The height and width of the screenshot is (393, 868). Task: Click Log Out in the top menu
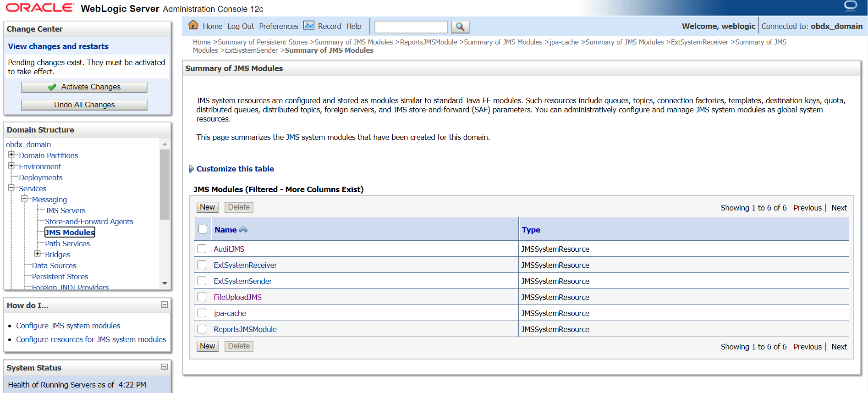[241, 27]
